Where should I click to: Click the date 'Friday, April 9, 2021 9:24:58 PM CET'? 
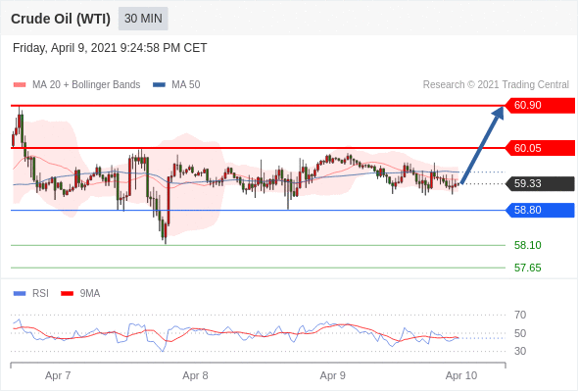tap(110, 48)
